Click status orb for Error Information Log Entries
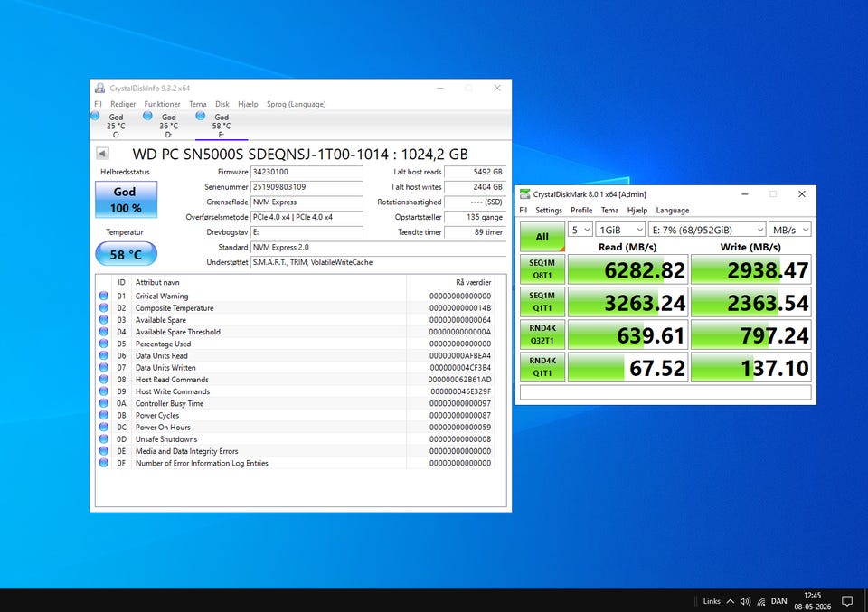Image resolution: width=868 pixels, height=612 pixels. pos(103,463)
